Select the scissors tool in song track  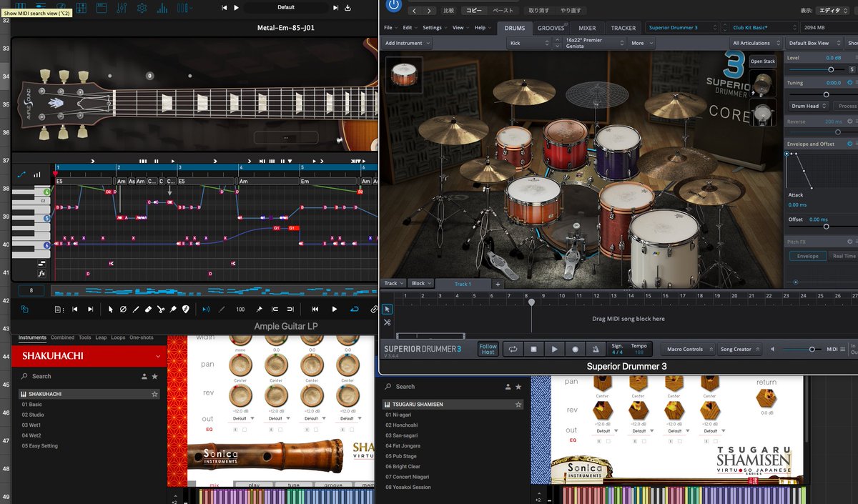387,322
